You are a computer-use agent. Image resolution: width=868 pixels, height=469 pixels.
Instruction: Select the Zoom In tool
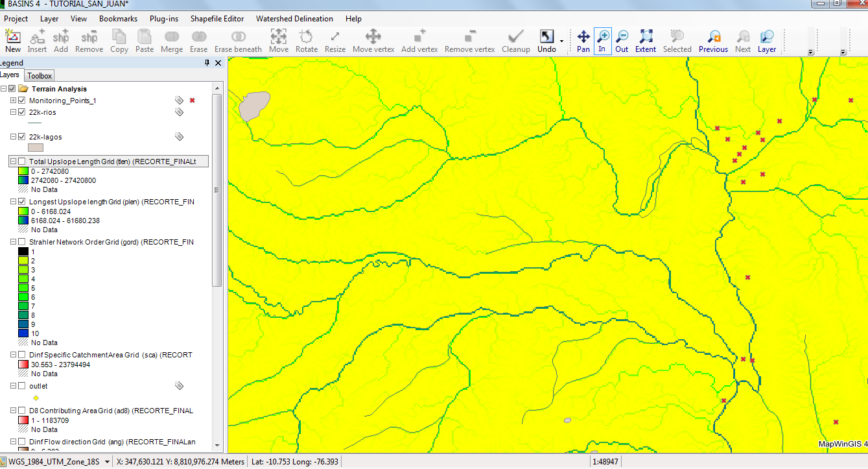(602, 41)
